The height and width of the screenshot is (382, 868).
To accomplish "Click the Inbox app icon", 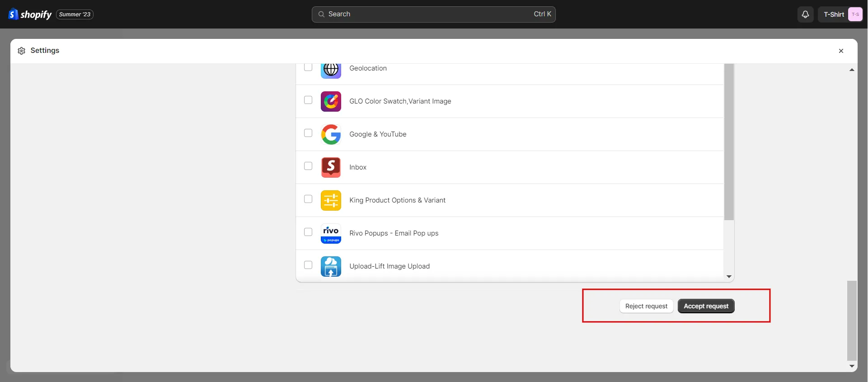I will [x=331, y=167].
